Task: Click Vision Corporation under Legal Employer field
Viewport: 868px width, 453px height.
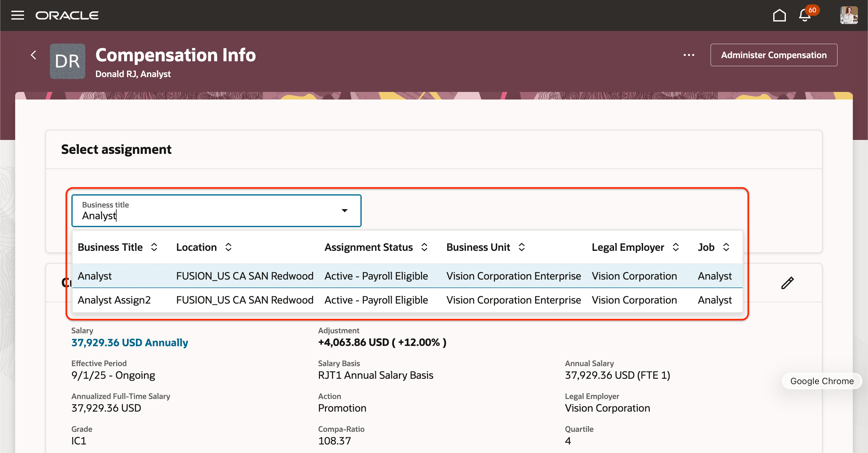Action: point(607,408)
